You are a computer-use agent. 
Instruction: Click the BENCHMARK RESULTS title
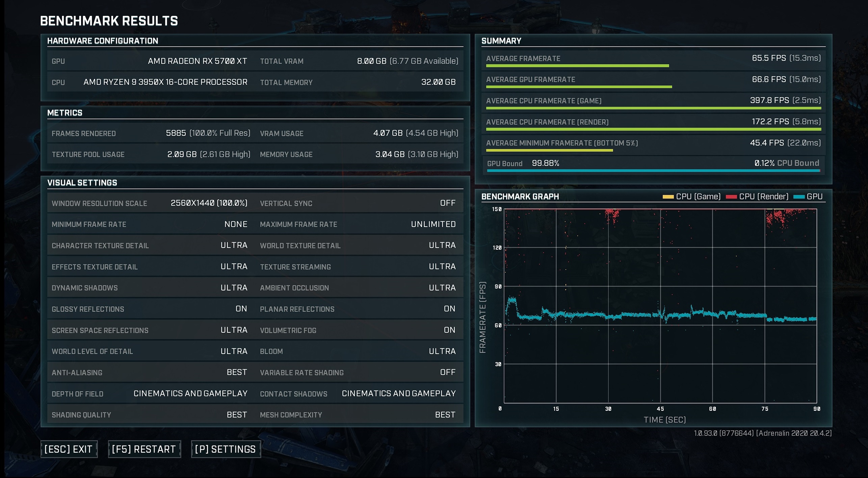109,21
